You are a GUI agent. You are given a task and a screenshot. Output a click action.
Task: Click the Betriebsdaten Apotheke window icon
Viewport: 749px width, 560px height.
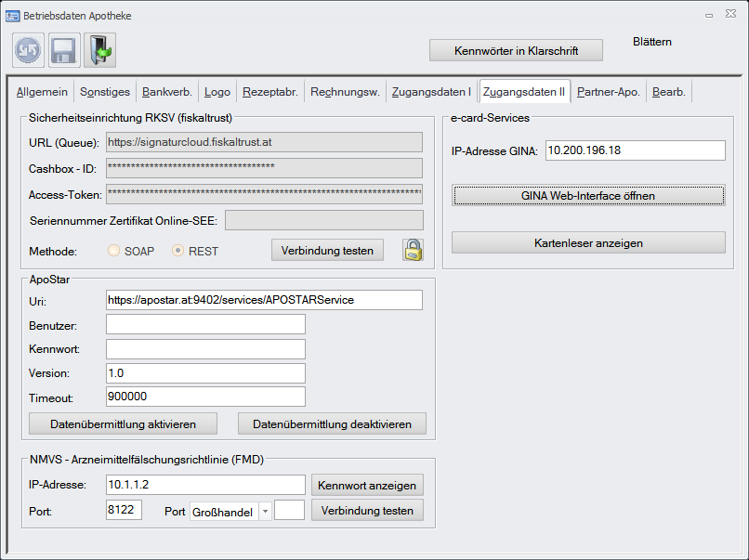tap(13, 15)
